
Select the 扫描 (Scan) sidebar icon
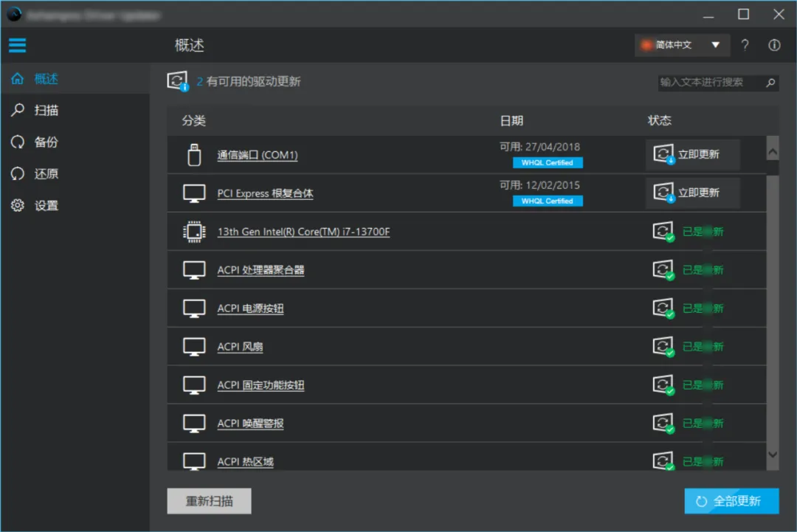coord(17,110)
